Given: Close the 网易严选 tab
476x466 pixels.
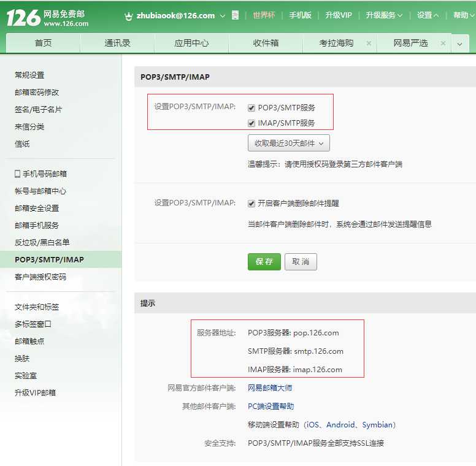Looking at the screenshot, I should 443,44.
